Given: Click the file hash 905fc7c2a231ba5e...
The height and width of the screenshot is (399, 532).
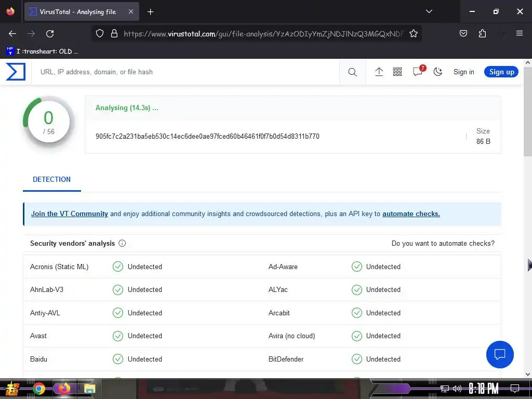Looking at the screenshot, I should click(x=207, y=137).
